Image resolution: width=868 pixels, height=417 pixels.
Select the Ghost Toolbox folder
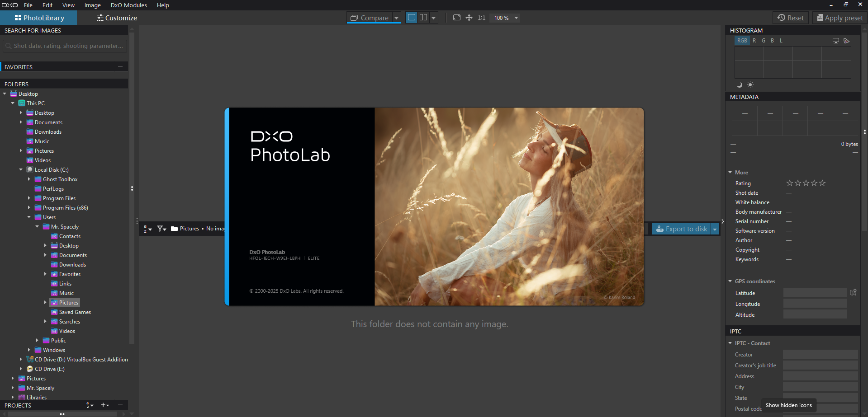(60, 179)
